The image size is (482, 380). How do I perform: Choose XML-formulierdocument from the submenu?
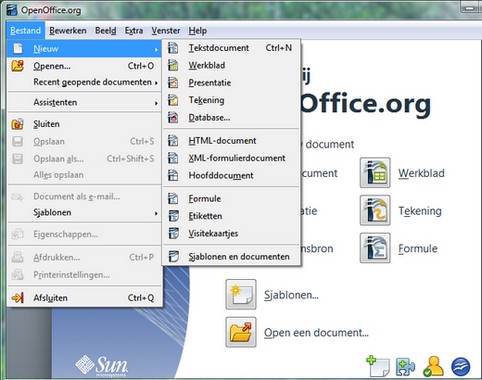[231, 158]
